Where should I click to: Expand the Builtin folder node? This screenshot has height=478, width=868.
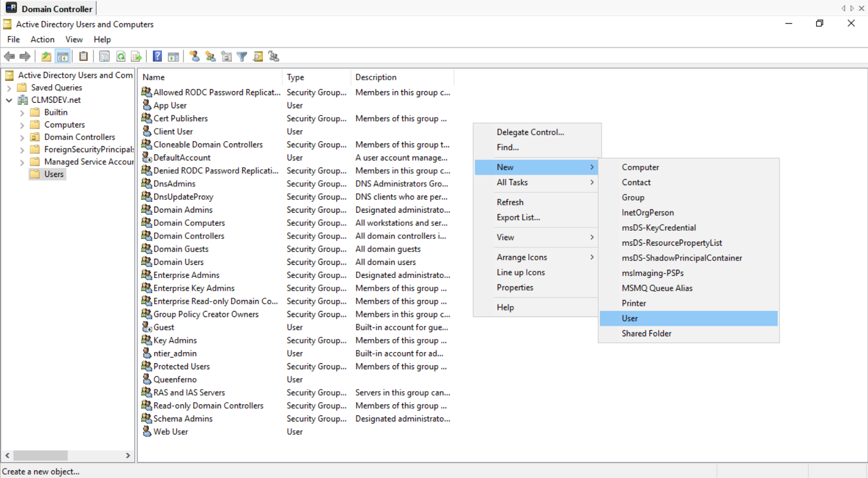coord(22,113)
